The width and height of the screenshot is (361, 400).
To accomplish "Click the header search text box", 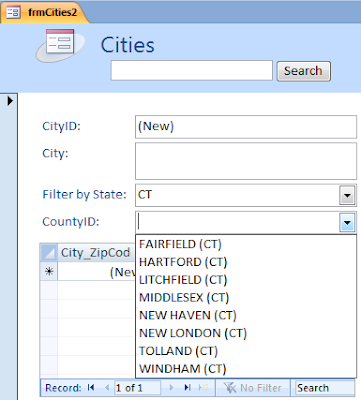I will click(192, 70).
